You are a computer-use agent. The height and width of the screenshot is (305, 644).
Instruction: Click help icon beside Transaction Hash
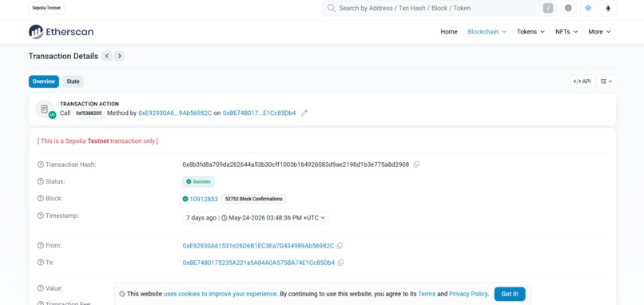40,164
